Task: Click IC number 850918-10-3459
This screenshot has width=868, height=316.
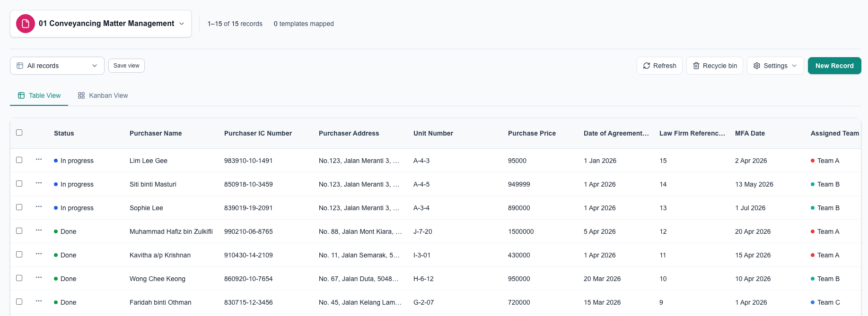Action: point(248,184)
